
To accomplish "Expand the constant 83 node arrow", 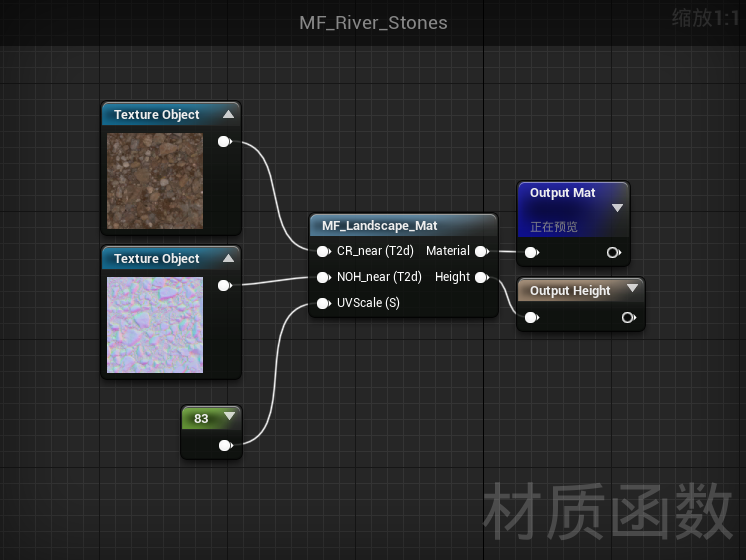I will coord(229,416).
